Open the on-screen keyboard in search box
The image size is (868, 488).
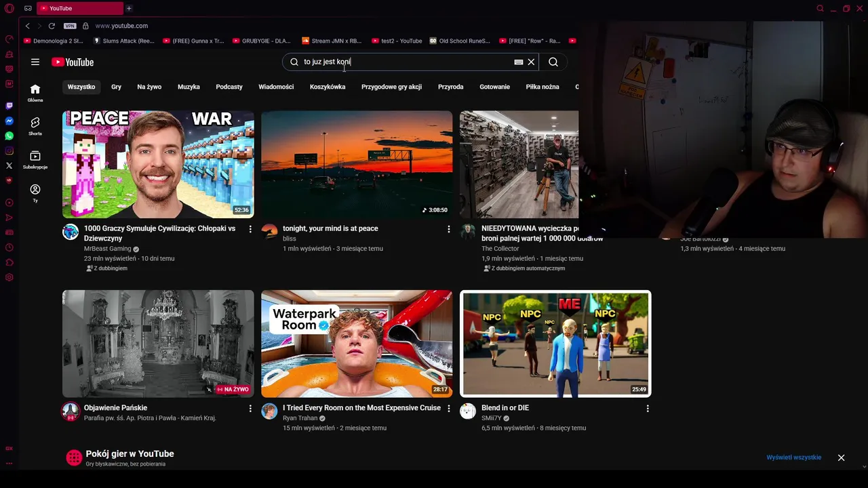tap(519, 62)
